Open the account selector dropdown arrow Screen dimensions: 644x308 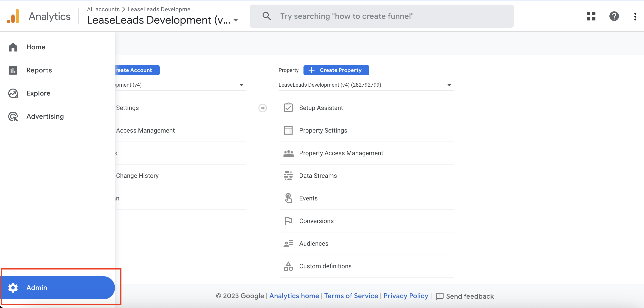tap(241, 85)
